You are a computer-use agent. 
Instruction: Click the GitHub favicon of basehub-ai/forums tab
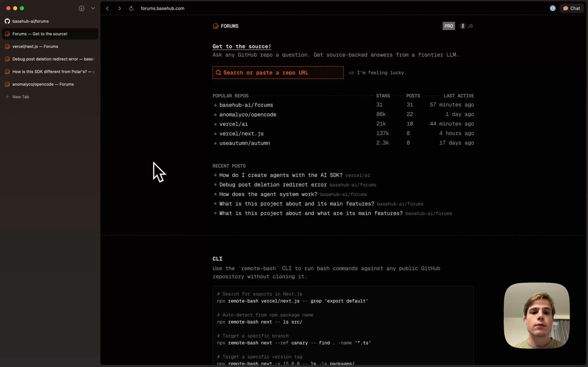(7, 21)
